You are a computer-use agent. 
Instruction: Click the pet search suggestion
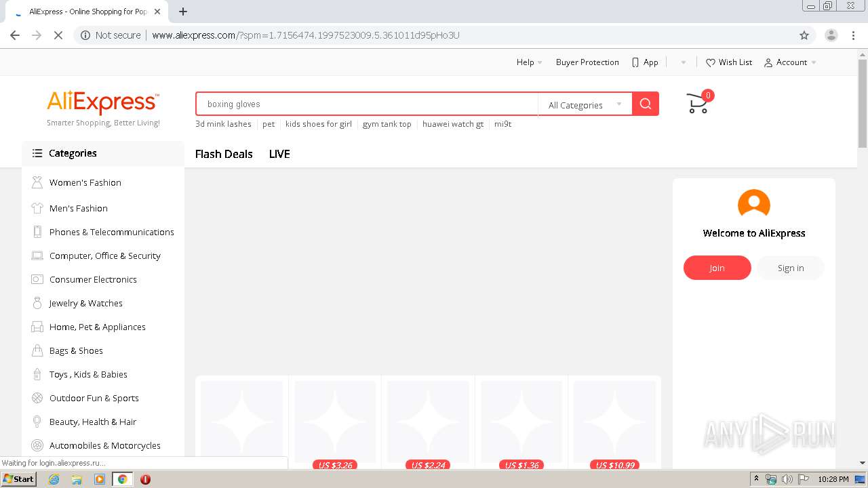(269, 124)
